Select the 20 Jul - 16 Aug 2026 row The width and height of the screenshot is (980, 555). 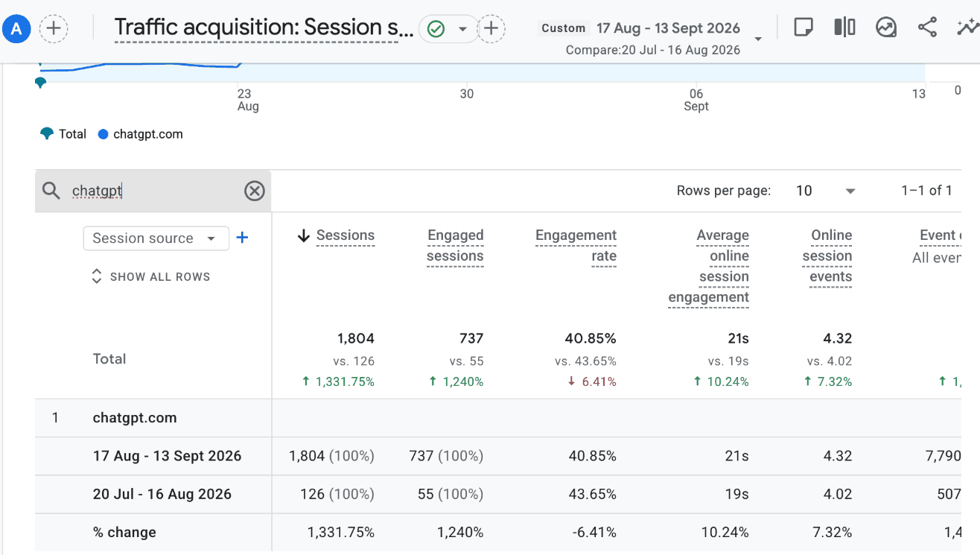497,494
